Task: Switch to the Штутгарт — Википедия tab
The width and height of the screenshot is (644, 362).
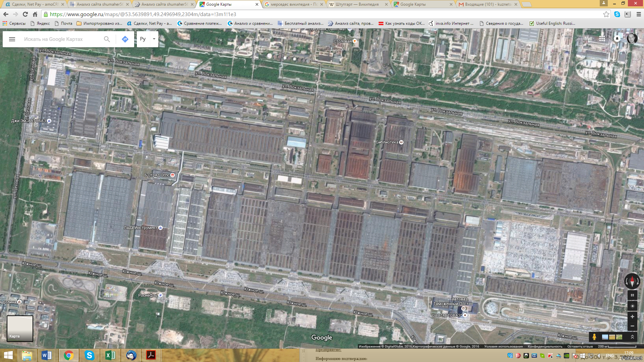Action: pyautogui.click(x=357, y=4)
